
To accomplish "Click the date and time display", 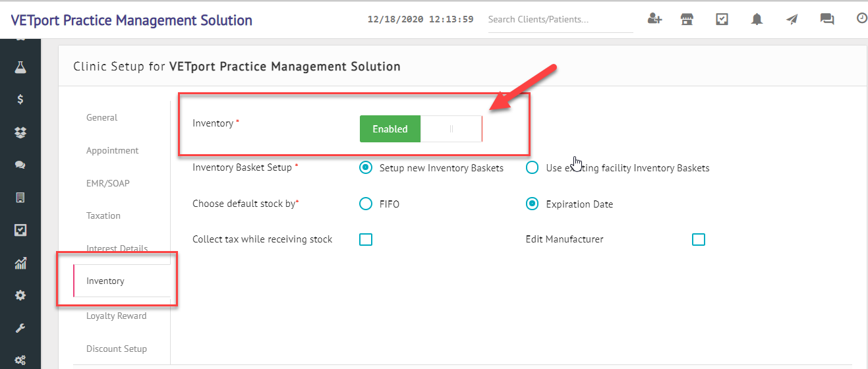I will [x=420, y=19].
